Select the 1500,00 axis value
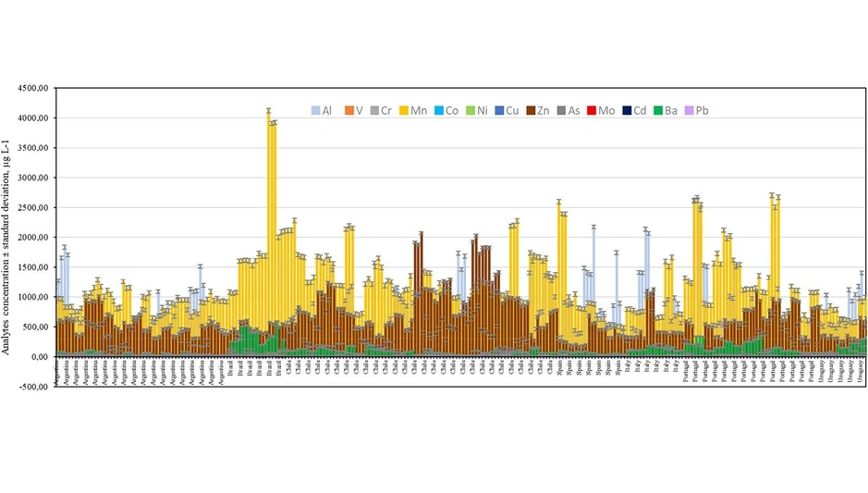This screenshot has width=868, height=493. 33,267
